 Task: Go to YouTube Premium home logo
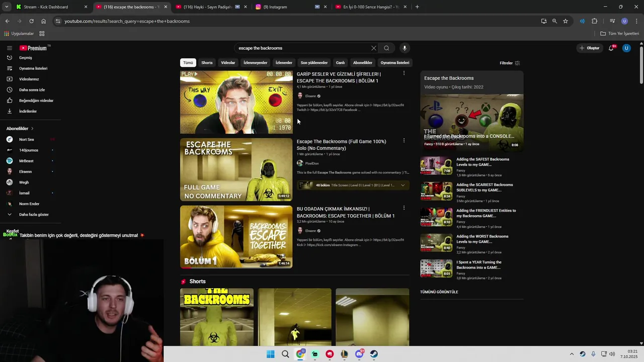(x=34, y=48)
